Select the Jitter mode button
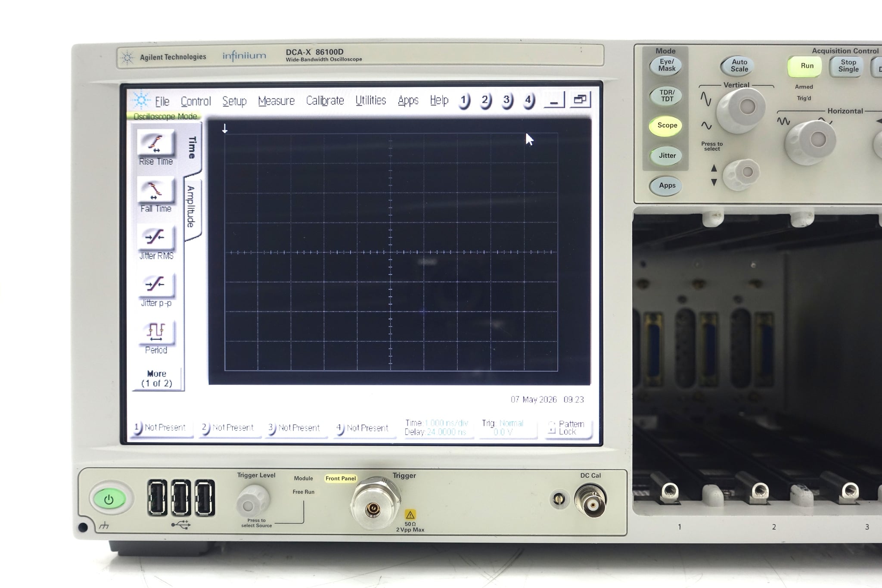The image size is (882, 588). click(667, 156)
